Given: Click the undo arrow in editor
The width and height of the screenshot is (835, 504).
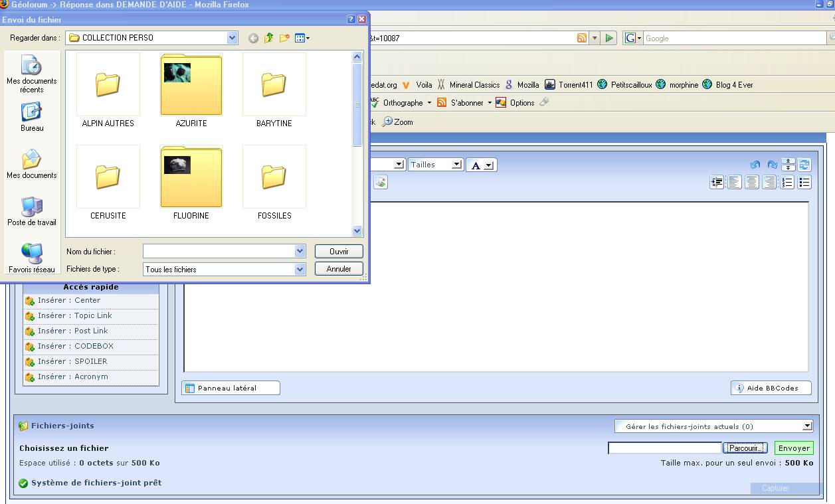Looking at the screenshot, I should 755,165.
